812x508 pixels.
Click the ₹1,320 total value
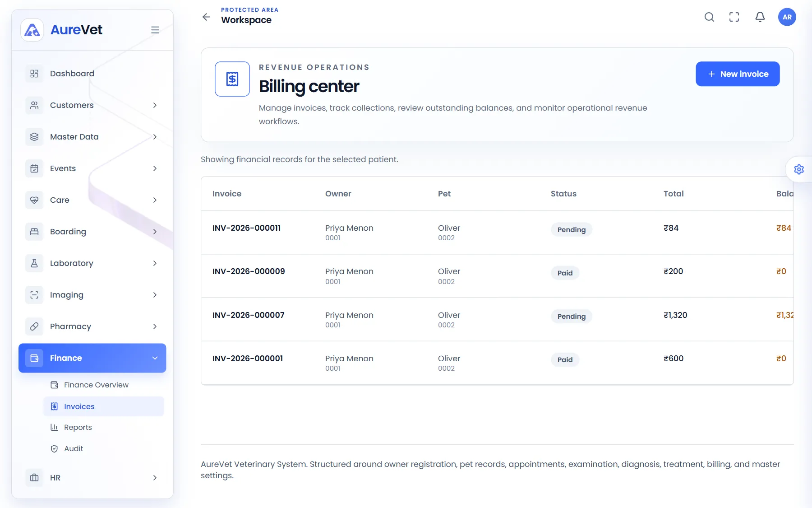[x=675, y=315]
